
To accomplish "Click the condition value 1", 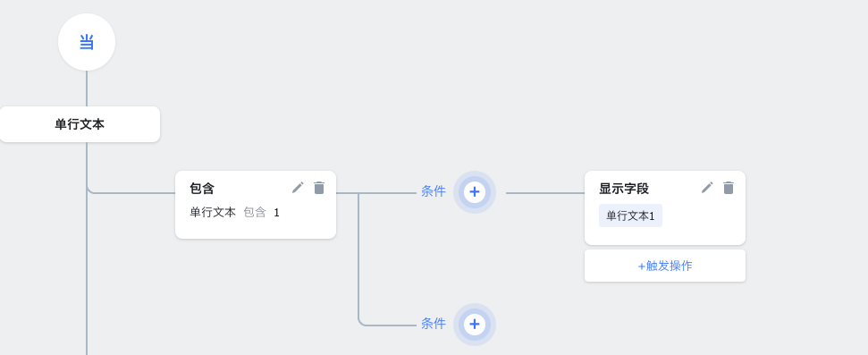I will pos(277,212).
